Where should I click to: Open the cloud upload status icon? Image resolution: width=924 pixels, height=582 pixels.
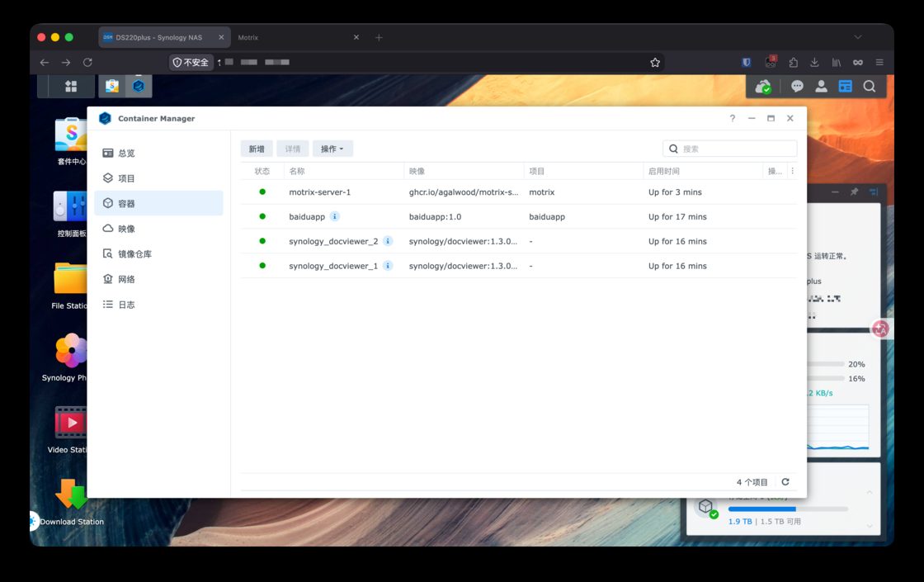pos(763,87)
